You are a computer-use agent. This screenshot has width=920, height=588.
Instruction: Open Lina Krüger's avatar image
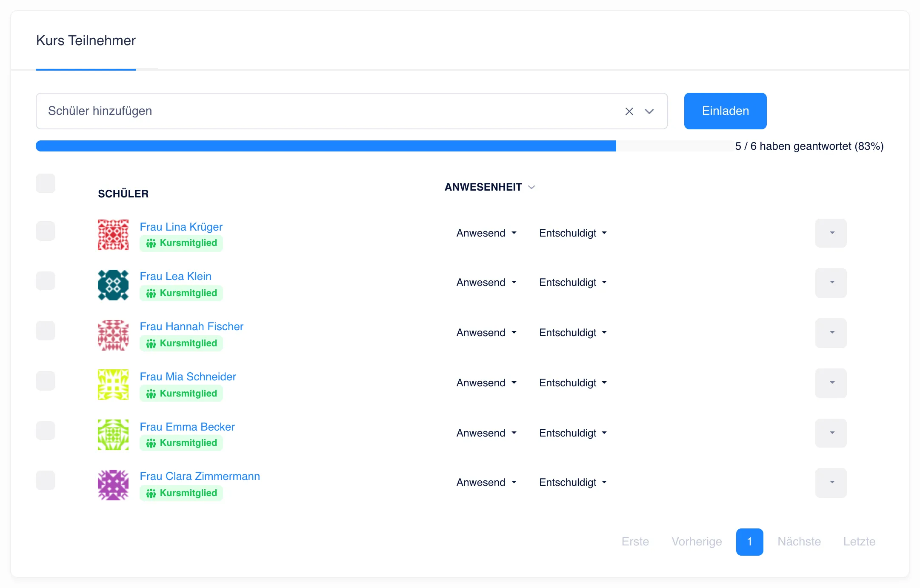[x=113, y=235]
